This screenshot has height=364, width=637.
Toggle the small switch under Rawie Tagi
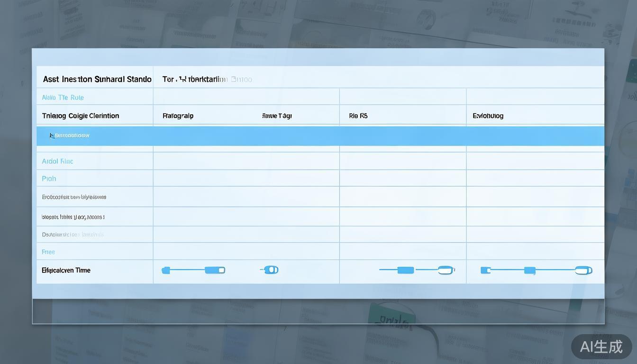pyautogui.click(x=271, y=270)
